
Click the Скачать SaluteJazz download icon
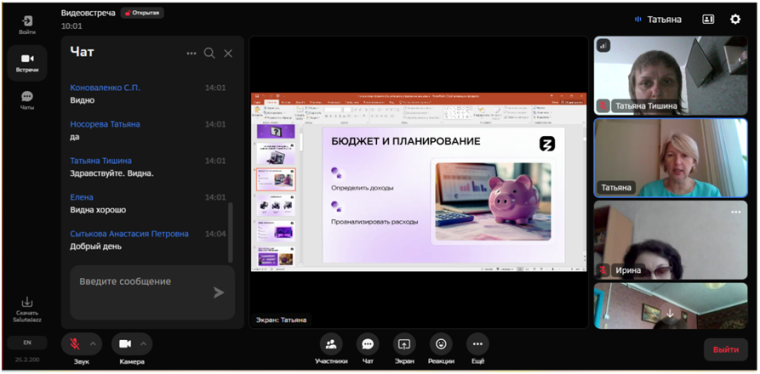click(27, 302)
